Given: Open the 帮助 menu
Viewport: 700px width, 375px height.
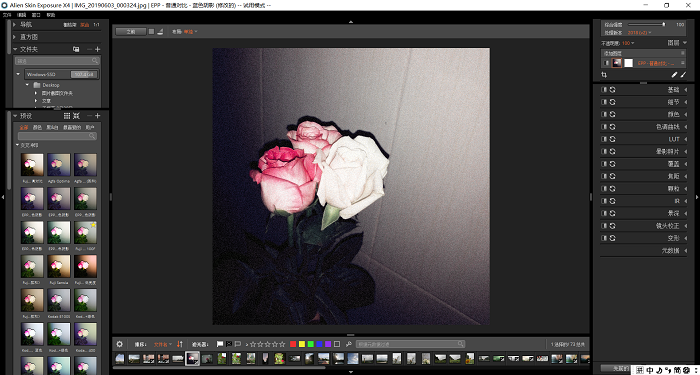Looking at the screenshot, I should tap(51, 15).
